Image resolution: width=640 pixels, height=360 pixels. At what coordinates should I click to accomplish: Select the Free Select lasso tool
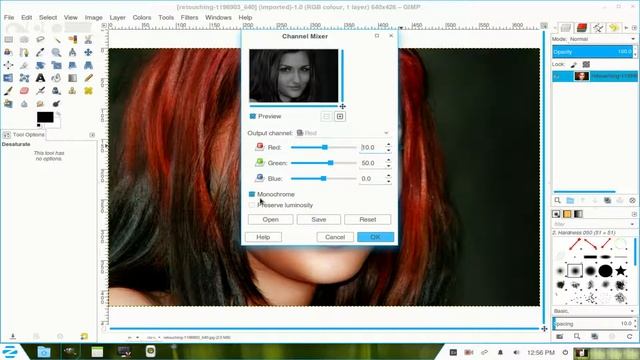tap(40, 40)
